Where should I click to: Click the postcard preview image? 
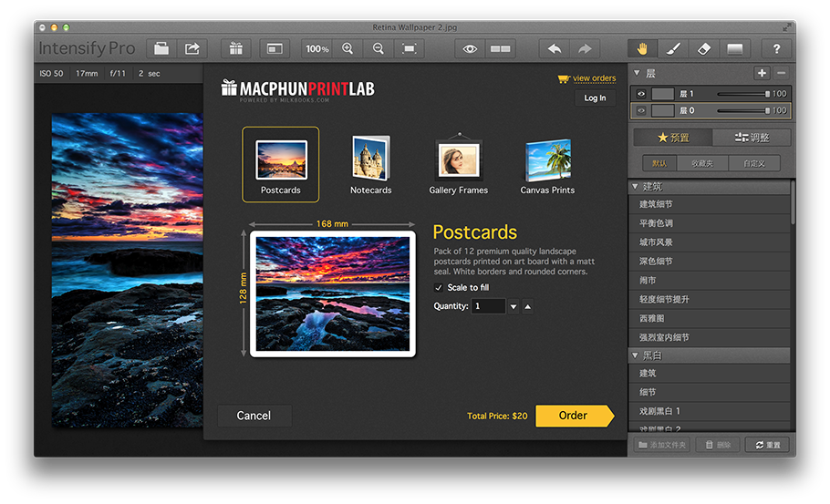(332, 294)
